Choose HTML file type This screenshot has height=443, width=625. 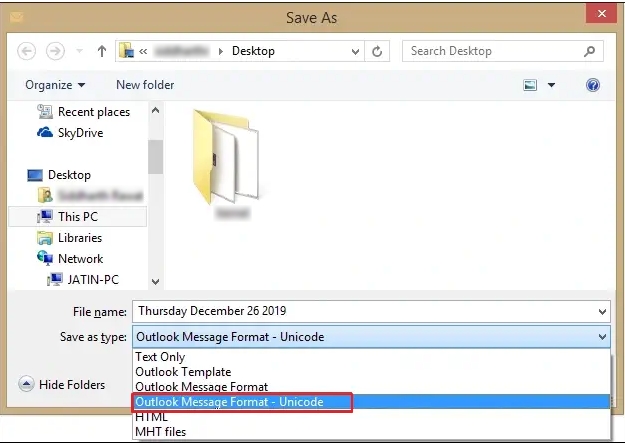point(151,417)
